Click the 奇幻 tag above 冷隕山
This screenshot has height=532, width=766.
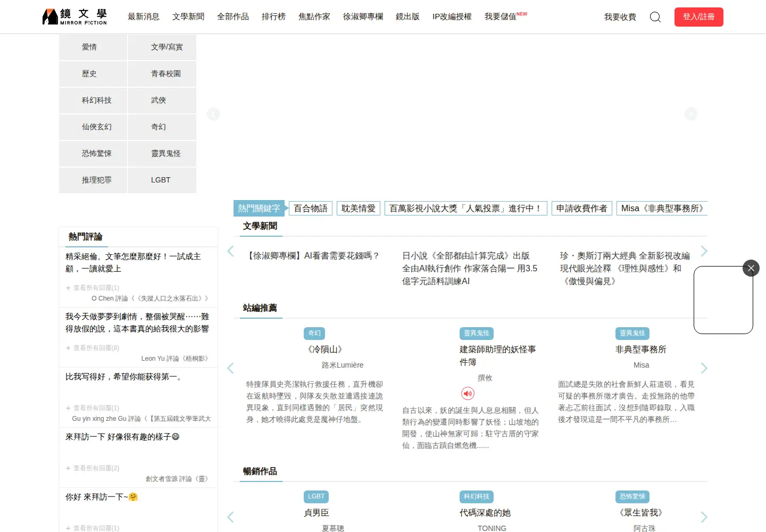point(314,333)
